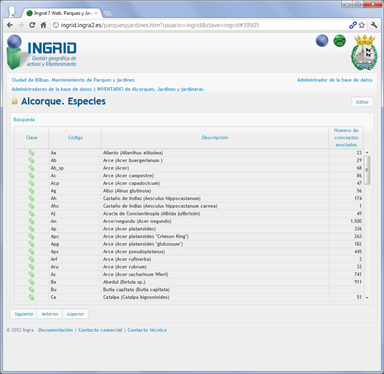The image size is (384, 374).
Task: Open the Contacto técnico footer link
Action: click(x=147, y=330)
